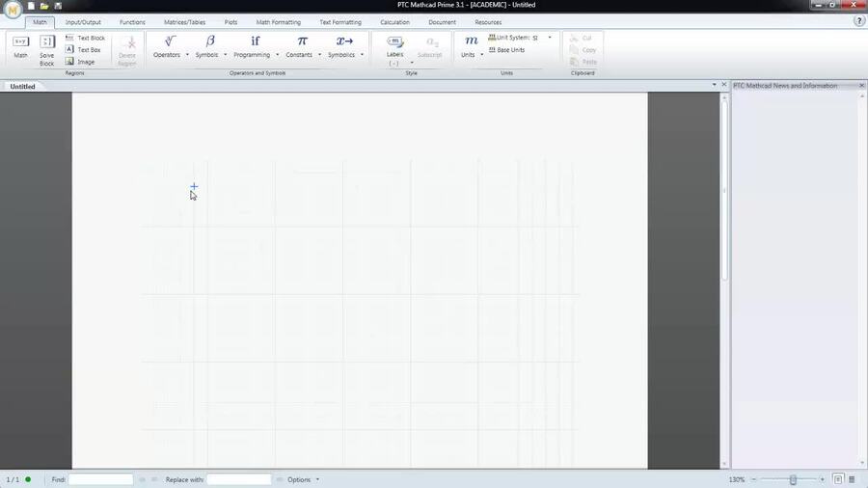Open the Symbolics arrow icon
The image size is (868, 488).
[345, 41]
